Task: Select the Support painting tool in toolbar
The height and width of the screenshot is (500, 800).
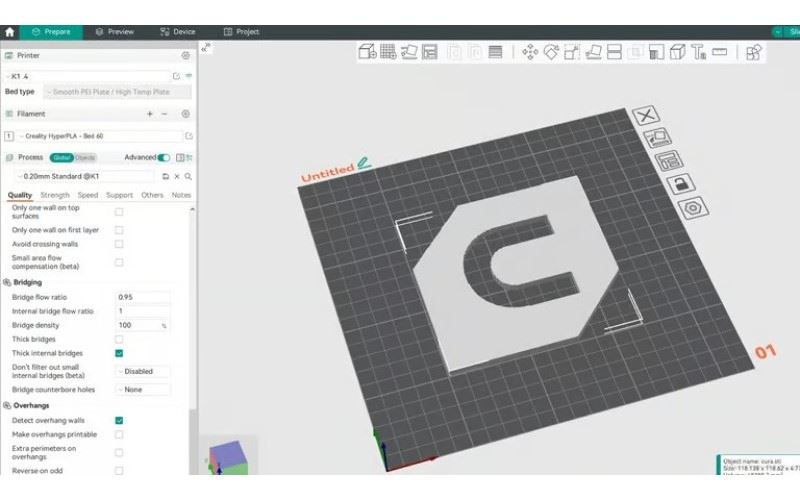Action: (x=657, y=52)
